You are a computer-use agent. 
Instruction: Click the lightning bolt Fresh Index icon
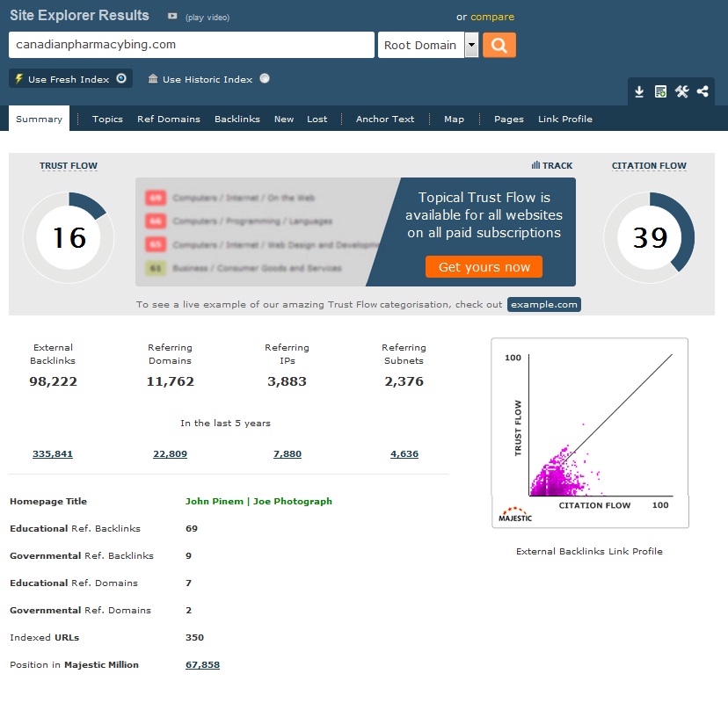click(x=19, y=78)
